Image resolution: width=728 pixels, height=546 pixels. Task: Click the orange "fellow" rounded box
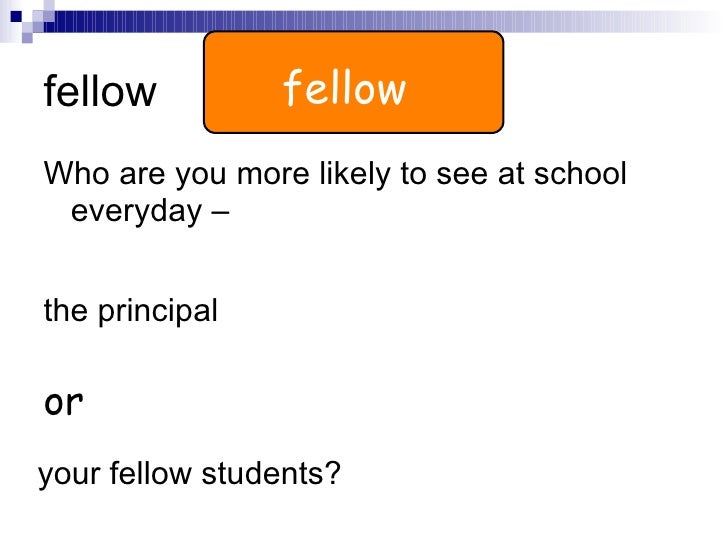tap(353, 82)
